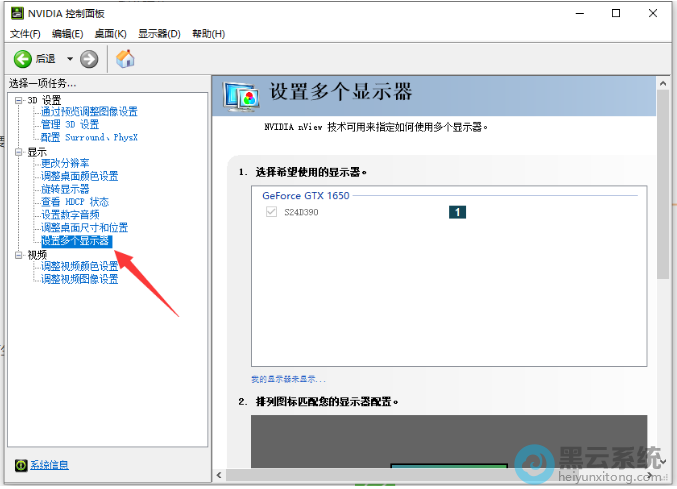This screenshot has height=489, width=677.
Task: Open the 文件(F) menu
Action: click(x=25, y=34)
